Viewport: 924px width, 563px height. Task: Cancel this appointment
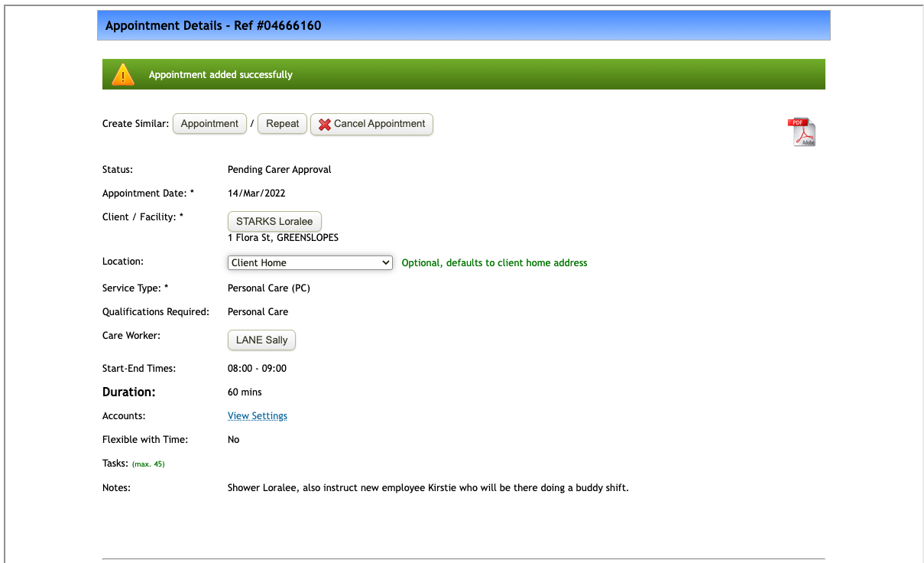point(371,124)
